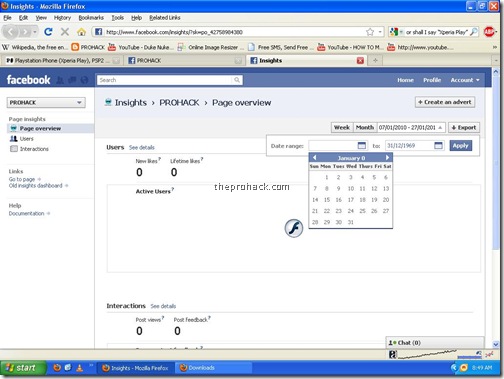
Task: Open Facebook messages icon
Action: pyautogui.click(x=72, y=80)
